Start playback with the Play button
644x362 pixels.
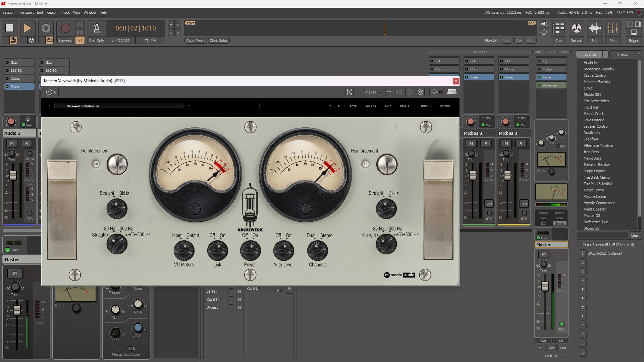pyautogui.click(x=28, y=28)
